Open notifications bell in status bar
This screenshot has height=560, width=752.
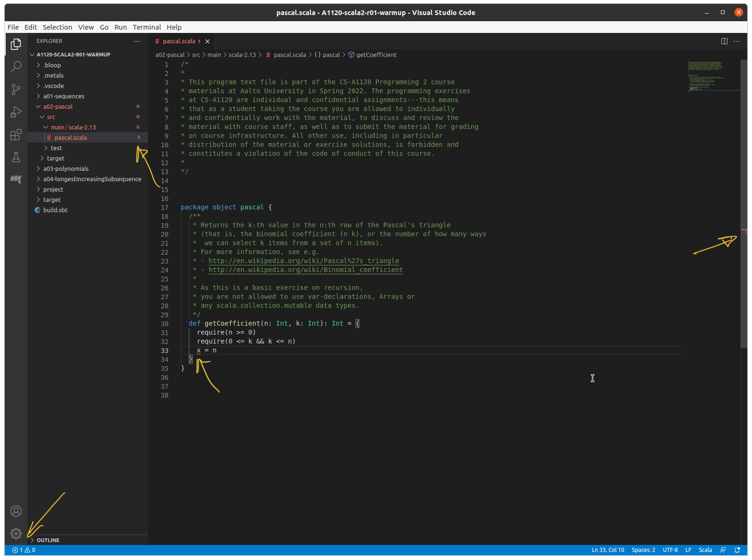tap(737, 550)
